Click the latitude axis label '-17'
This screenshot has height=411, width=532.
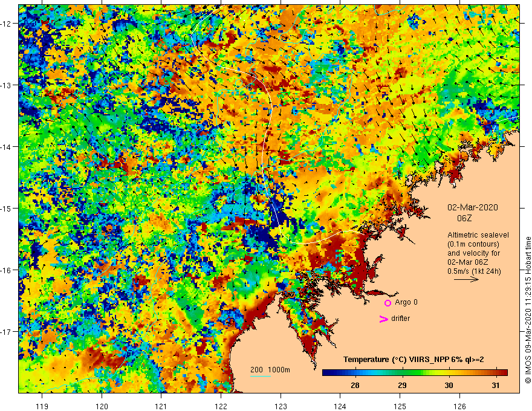tap(7, 331)
